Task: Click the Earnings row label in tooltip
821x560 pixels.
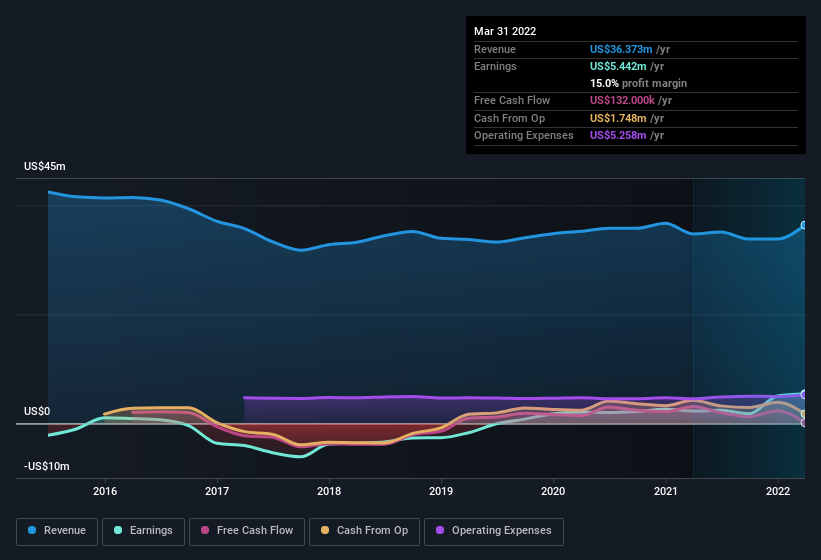Action: [x=495, y=66]
